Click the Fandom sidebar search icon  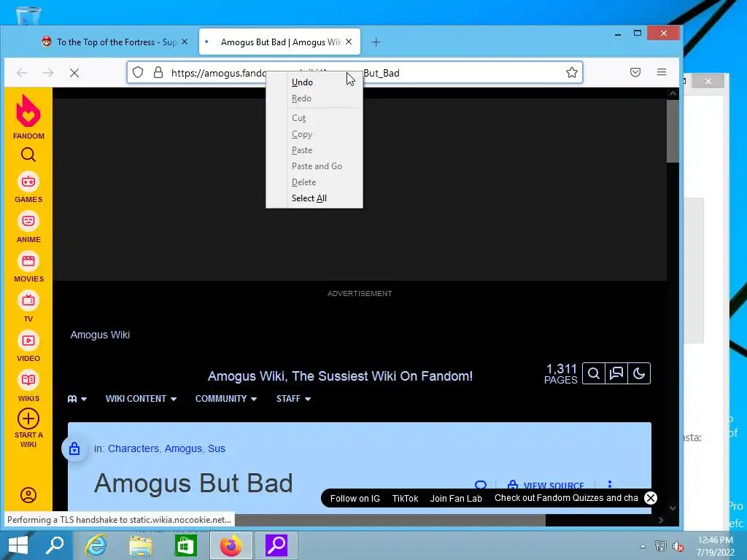28,155
